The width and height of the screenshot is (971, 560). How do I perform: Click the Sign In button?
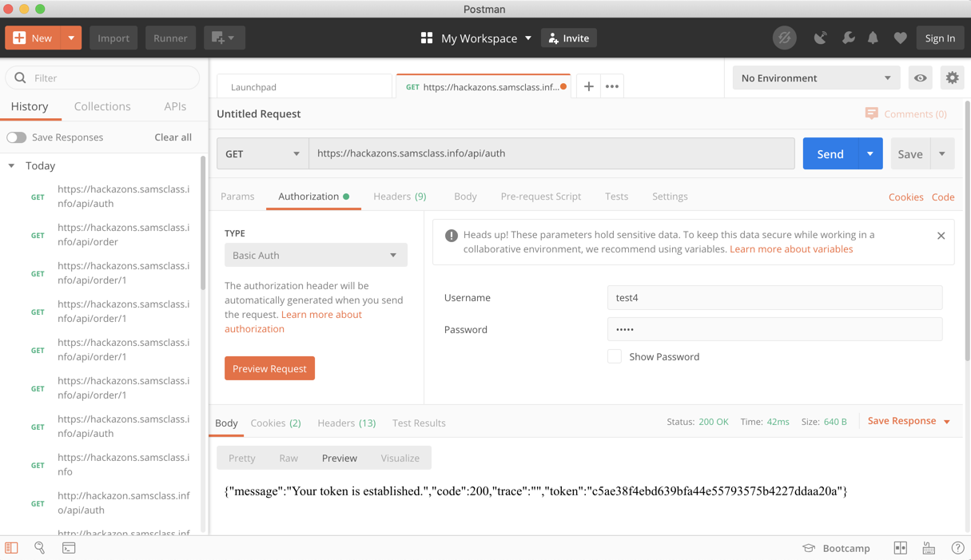click(x=940, y=38)
